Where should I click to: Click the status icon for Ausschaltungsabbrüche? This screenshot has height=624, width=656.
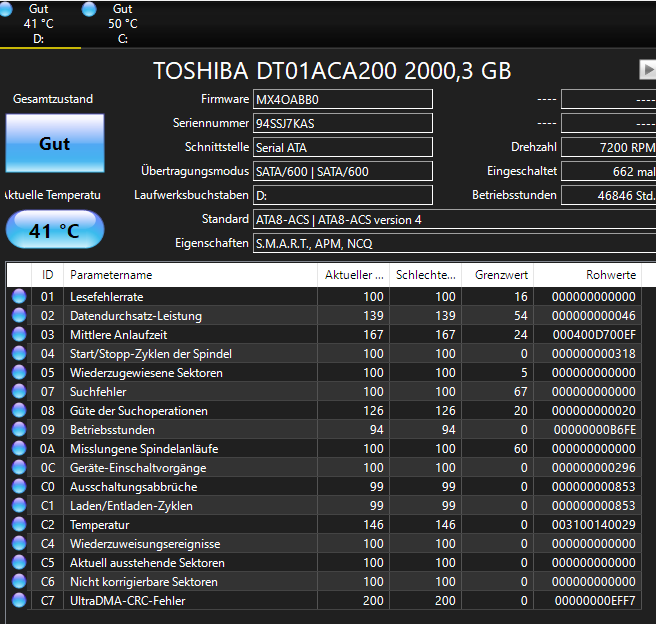[x=19, y=486]
